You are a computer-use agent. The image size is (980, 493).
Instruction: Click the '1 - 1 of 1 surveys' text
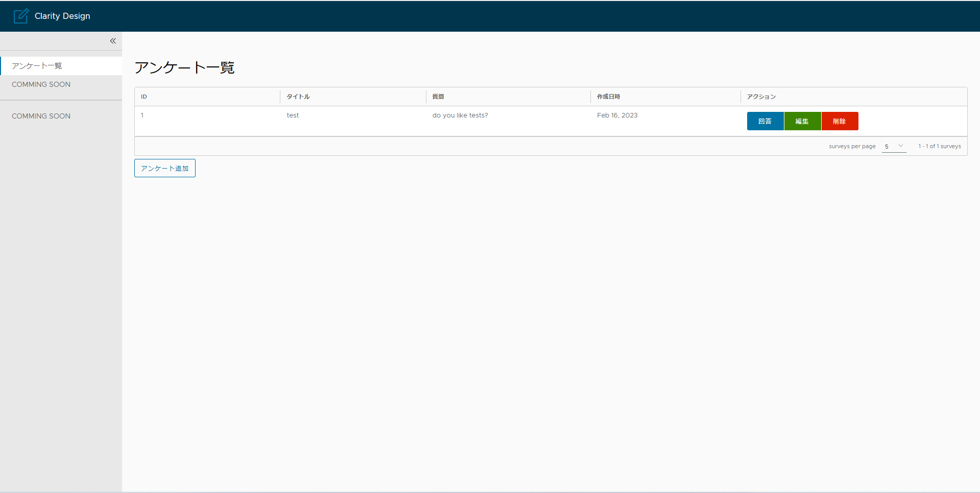940,146
